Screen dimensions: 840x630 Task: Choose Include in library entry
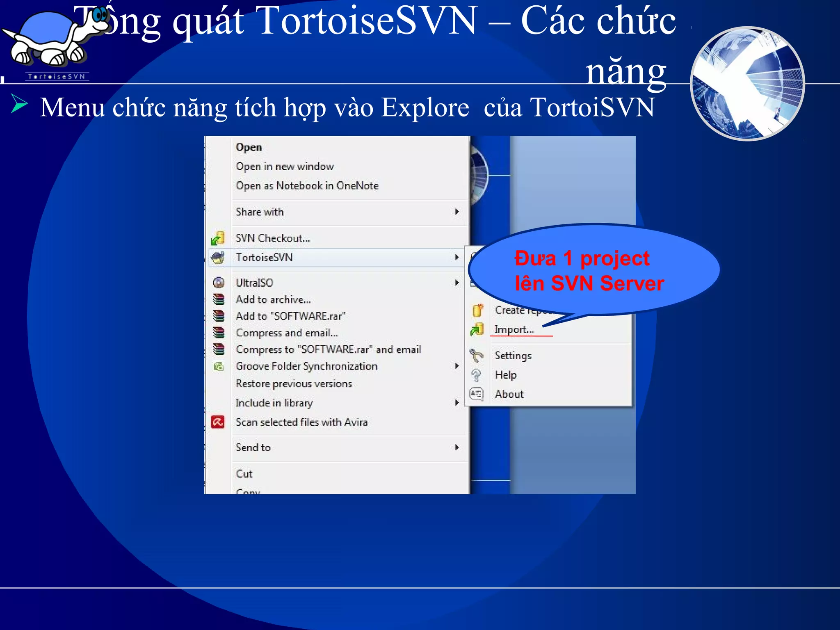[274, 403]
